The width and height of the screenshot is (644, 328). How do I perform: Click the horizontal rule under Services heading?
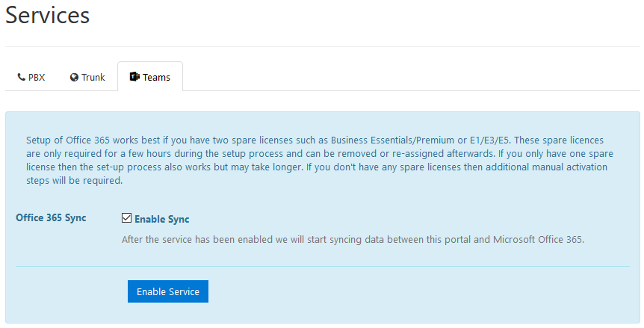pos(322,47)
